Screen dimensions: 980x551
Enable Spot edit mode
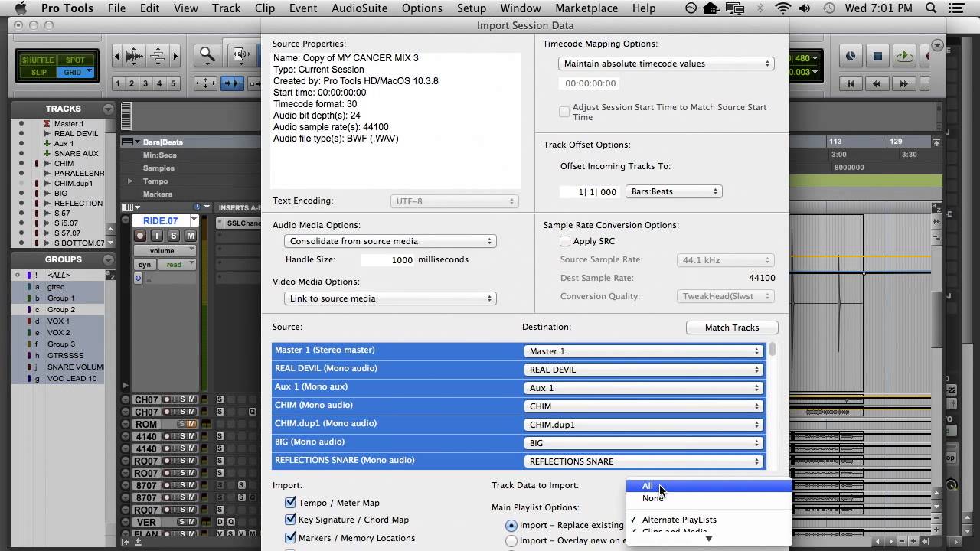75,60
